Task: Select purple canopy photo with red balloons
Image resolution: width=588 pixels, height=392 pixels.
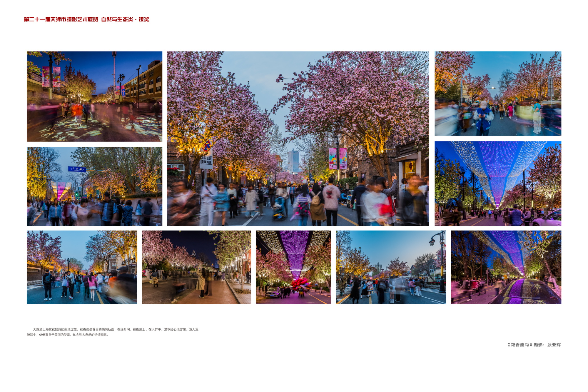Action: (293, 259)
